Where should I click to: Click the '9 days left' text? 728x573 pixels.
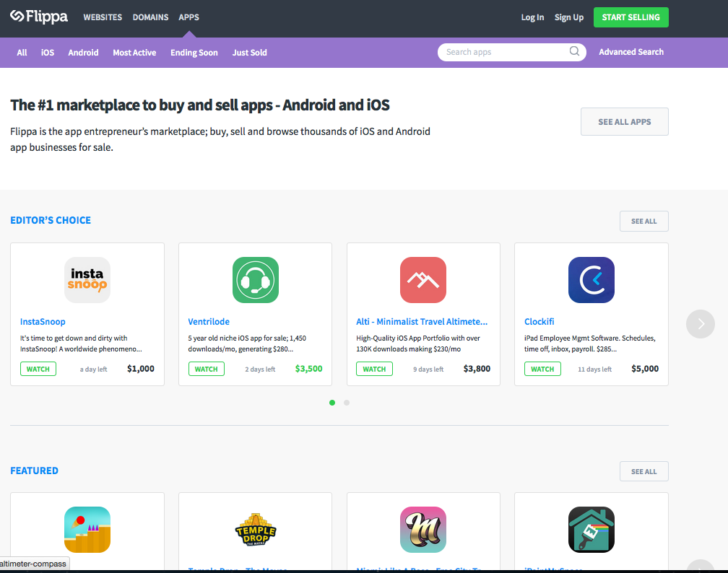click(428, 369)
